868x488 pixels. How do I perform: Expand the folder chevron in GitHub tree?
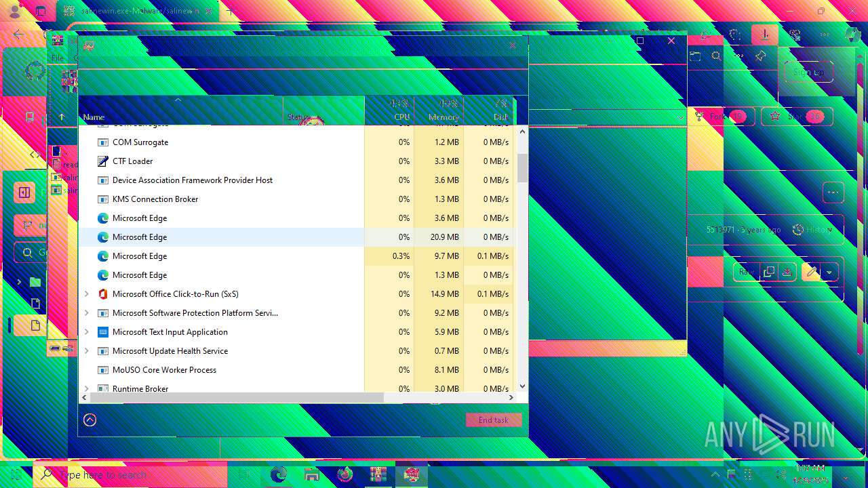tap(19, 282)
